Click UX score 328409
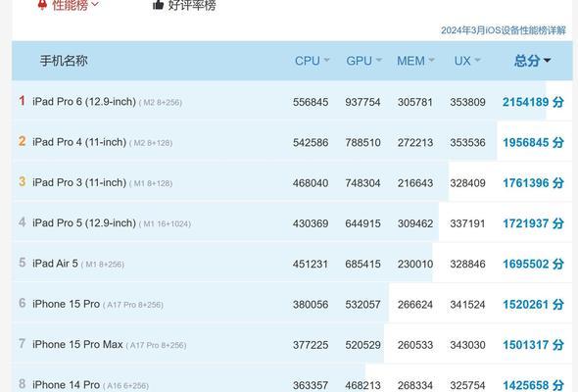 [467, 183]
